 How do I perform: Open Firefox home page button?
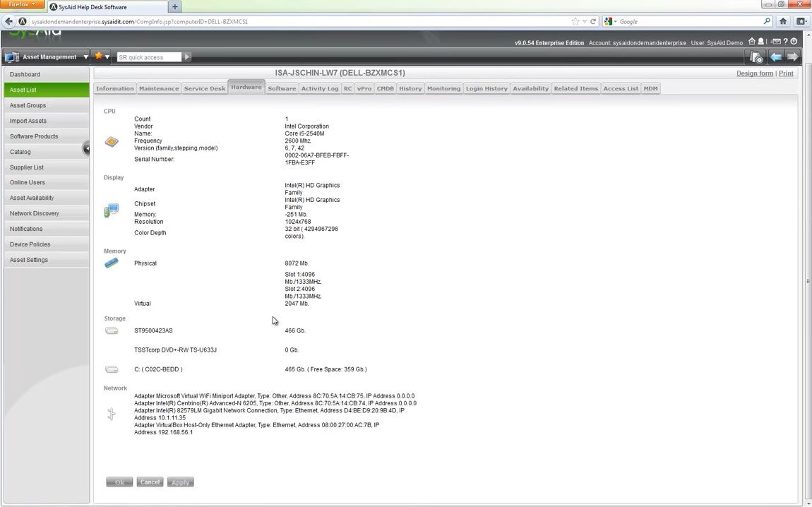coord(783,21)
